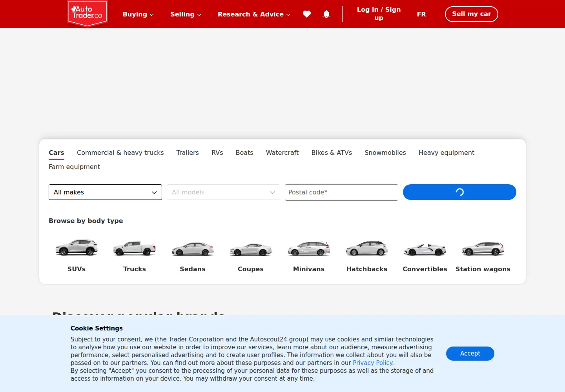
Task: Switch to the Snowmobiles tab
Action: [x=385, y=152]
